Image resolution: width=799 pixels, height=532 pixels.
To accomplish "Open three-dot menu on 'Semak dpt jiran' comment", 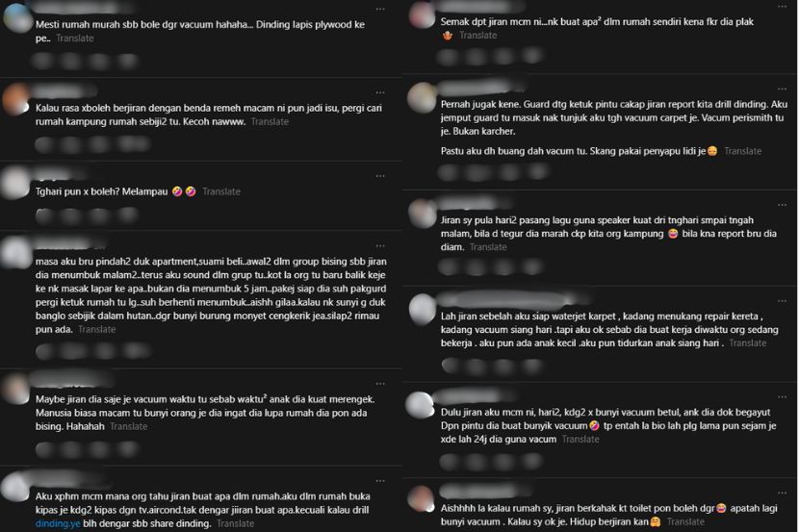I will [x=782, y=9].
